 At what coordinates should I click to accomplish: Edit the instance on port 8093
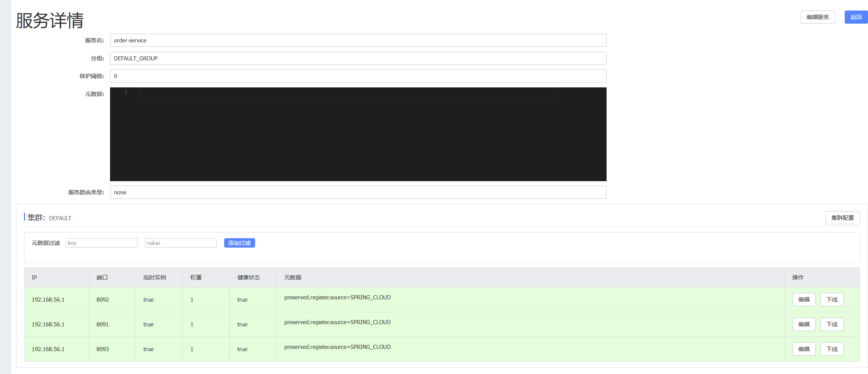[x=804, y=349]
